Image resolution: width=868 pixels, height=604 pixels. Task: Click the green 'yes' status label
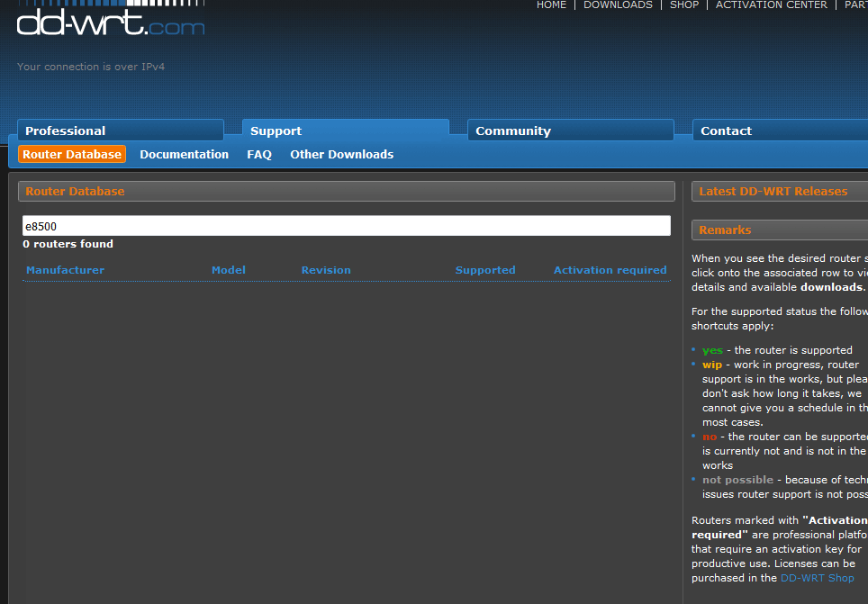[712, 350]
